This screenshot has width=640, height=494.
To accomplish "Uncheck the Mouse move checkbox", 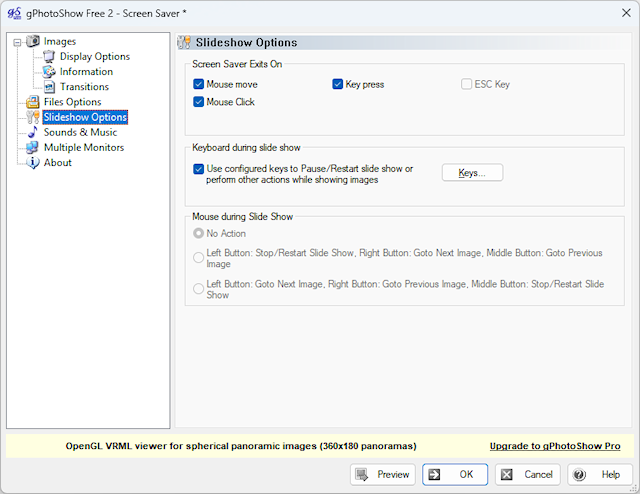I will 198,84.
